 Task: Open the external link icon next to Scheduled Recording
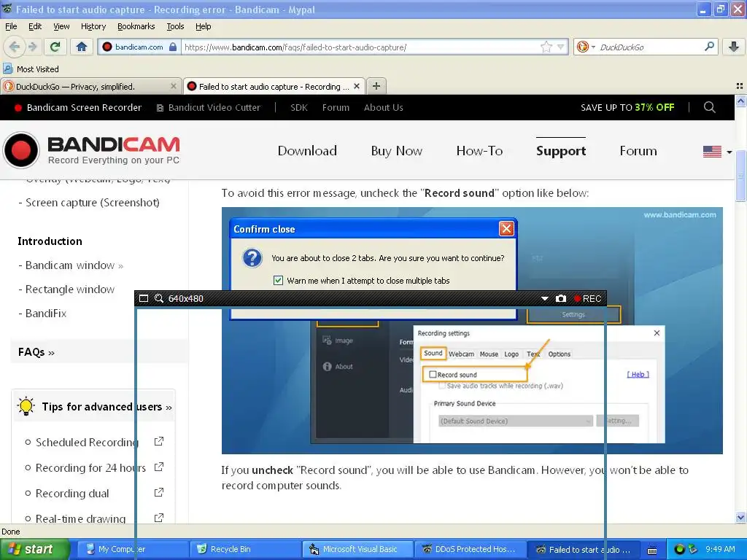click(x=159, y=441)
